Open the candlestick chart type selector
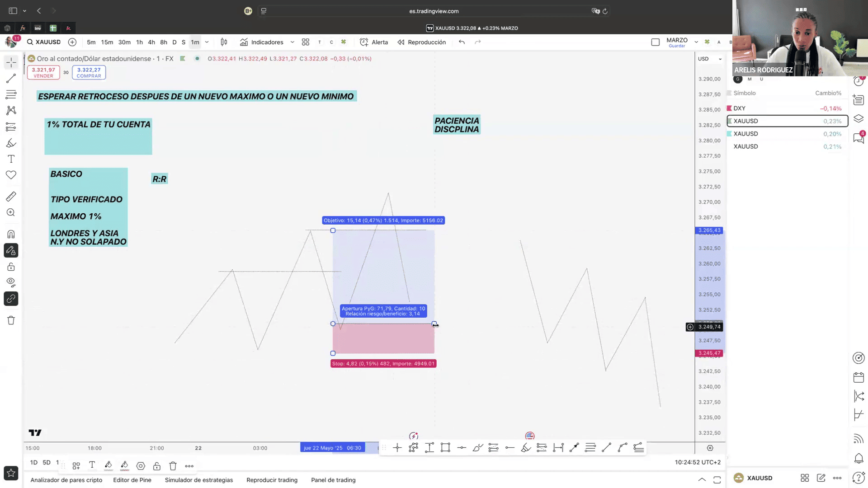Viewport: 868px width, 488px height. click(224, 42)
